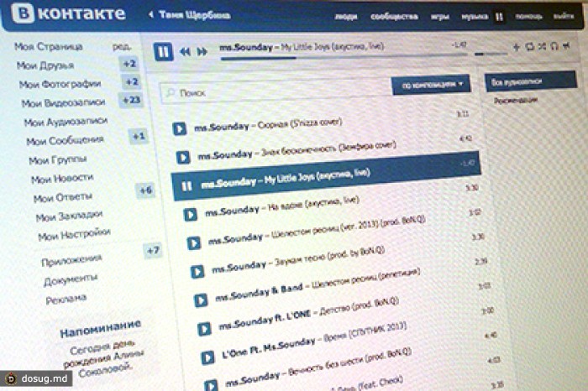Screen dimensions: 588x391
Task: Open Мои Настройки in sidebar
Action: (x=74, y=235)
